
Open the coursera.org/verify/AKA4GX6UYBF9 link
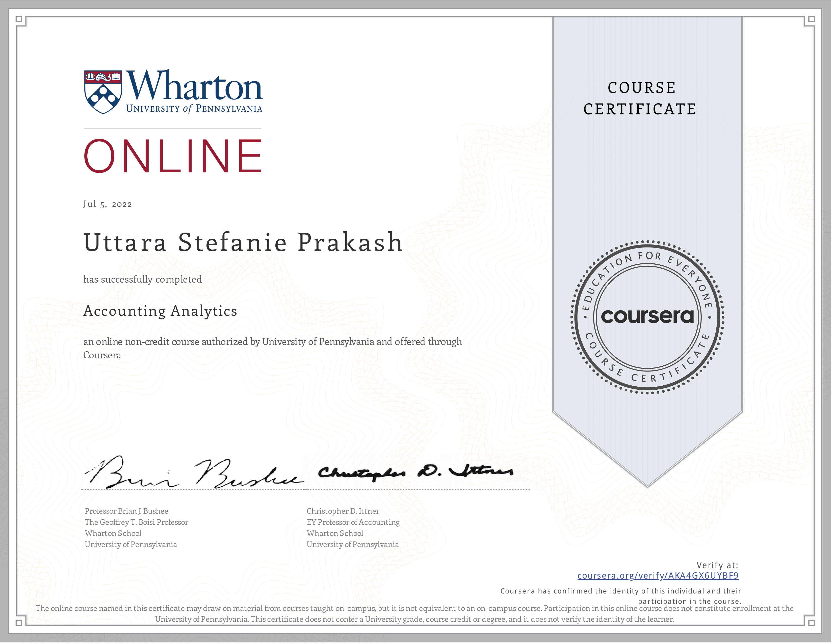click(x=658, y=576)
